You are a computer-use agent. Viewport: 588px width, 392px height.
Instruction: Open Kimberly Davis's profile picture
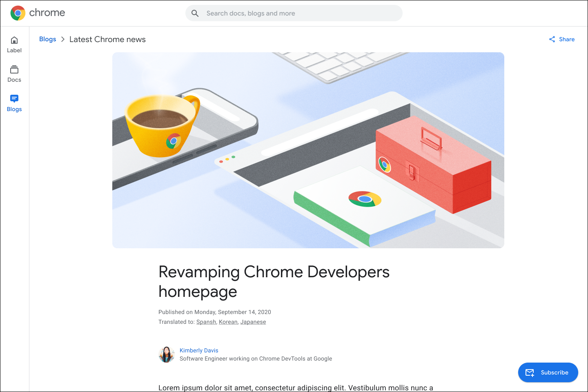(167, 354)
